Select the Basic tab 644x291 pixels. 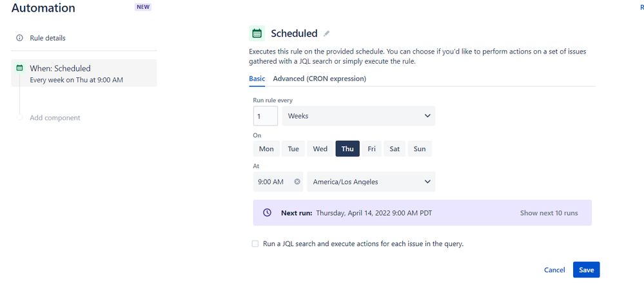coord(257,79)
